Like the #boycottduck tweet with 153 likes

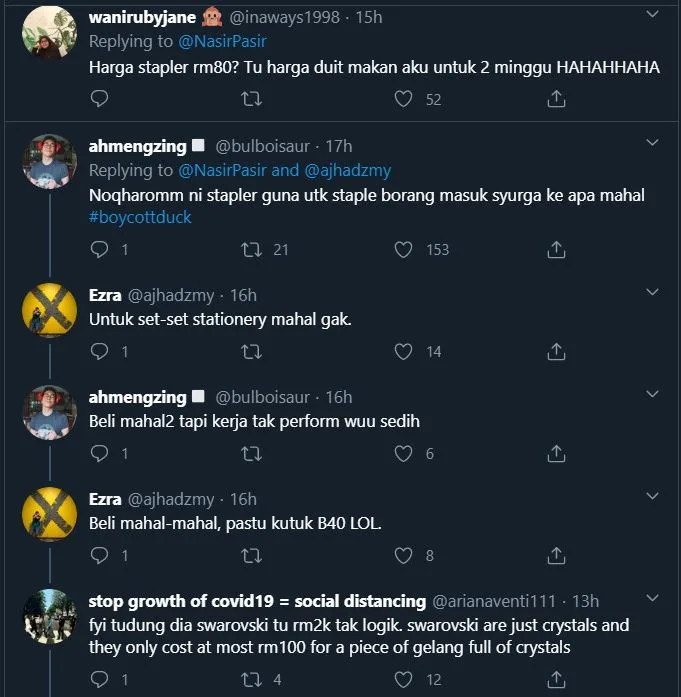click(x=403, y=249)
